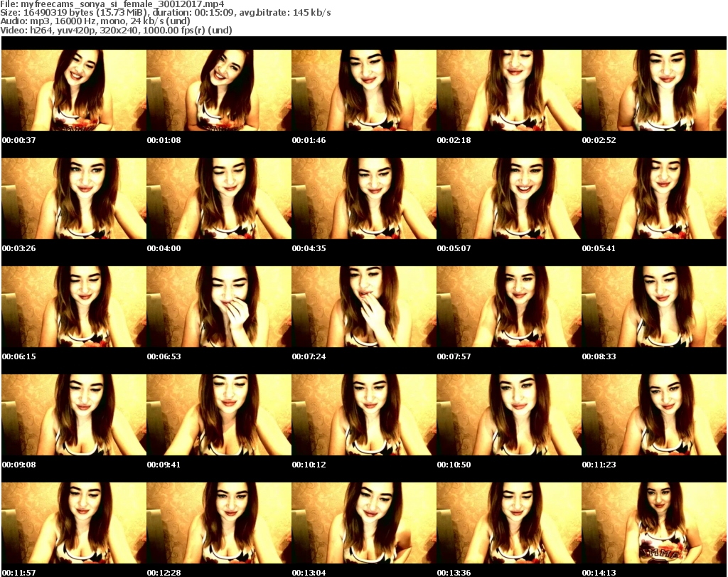Click the Audio mp3 16000 Hz info line
The image size is (728, 577).
click(x=95, y=21)
